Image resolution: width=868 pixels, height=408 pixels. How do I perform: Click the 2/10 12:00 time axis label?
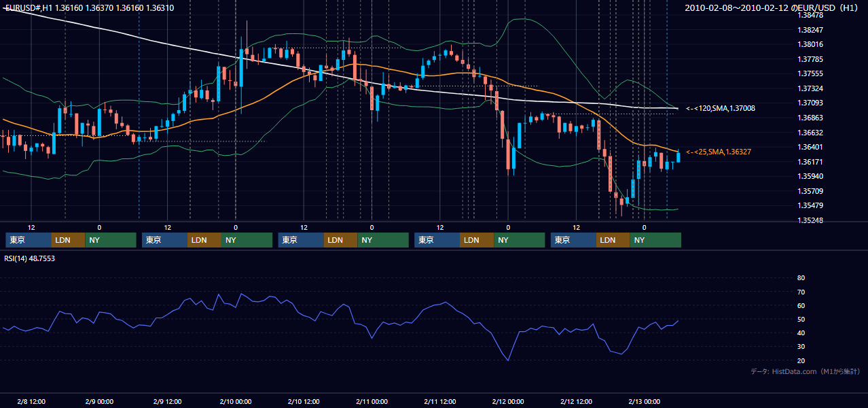click(x=304, y=402)
